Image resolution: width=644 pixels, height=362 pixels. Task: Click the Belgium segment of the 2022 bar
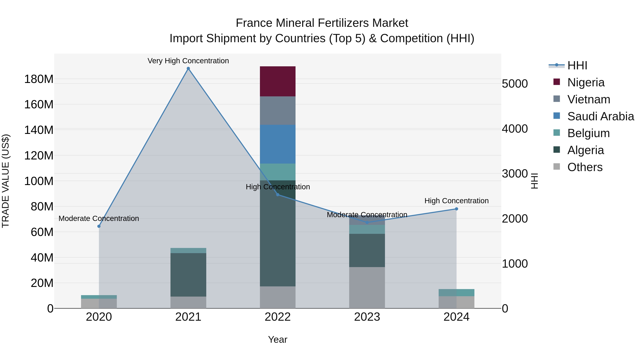pos(277,172)
